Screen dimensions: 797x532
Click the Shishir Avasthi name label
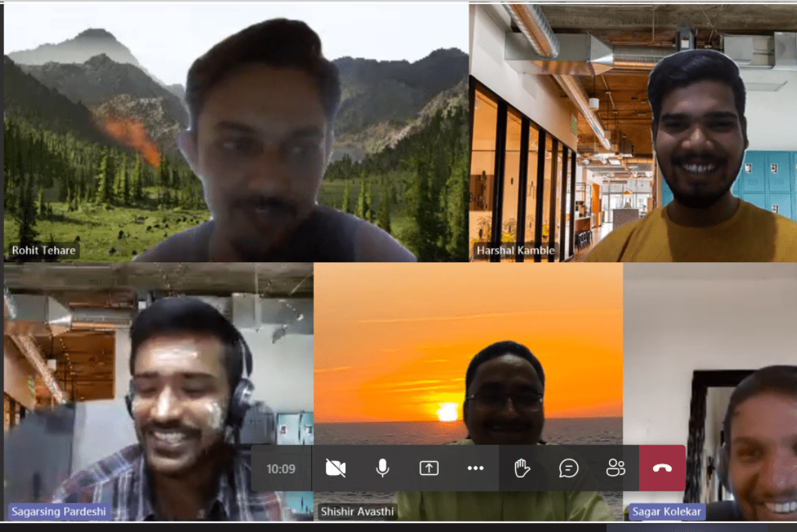click(358, 511)
